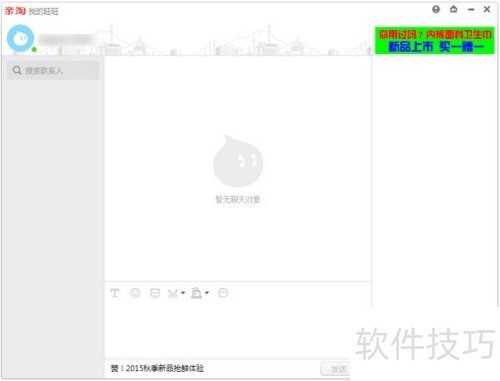Open the chat history bubble icon

(x=223, y=293)
